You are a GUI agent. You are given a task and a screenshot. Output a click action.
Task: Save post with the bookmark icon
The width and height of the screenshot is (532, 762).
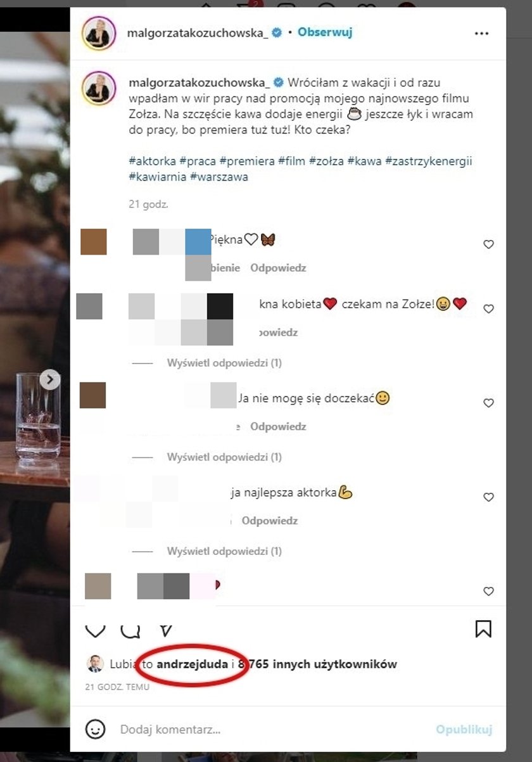483,628
